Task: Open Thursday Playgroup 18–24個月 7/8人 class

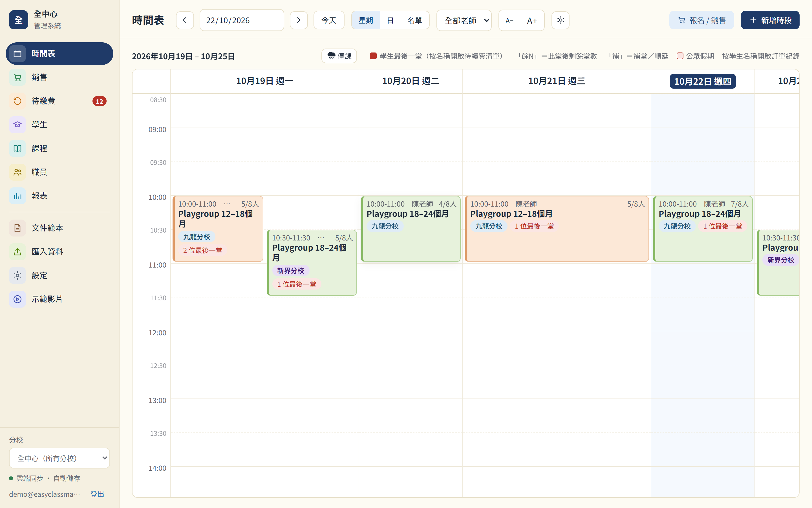Action: (x=703, y=229)
